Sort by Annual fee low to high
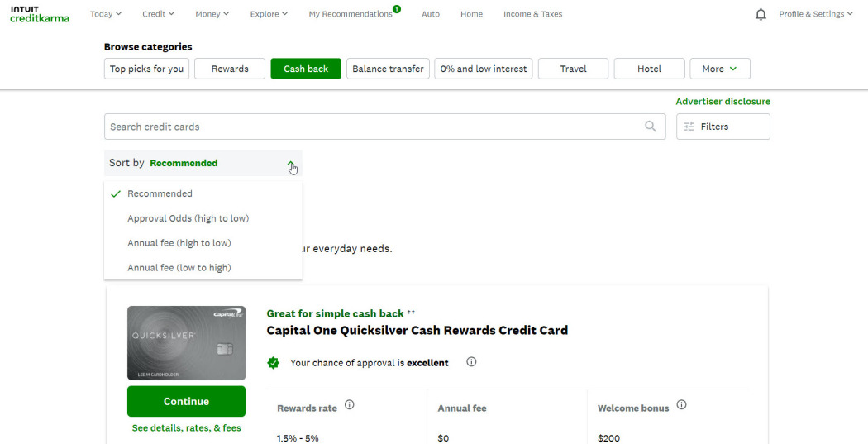This screenshot has width=868, height=444. (203, 267)
